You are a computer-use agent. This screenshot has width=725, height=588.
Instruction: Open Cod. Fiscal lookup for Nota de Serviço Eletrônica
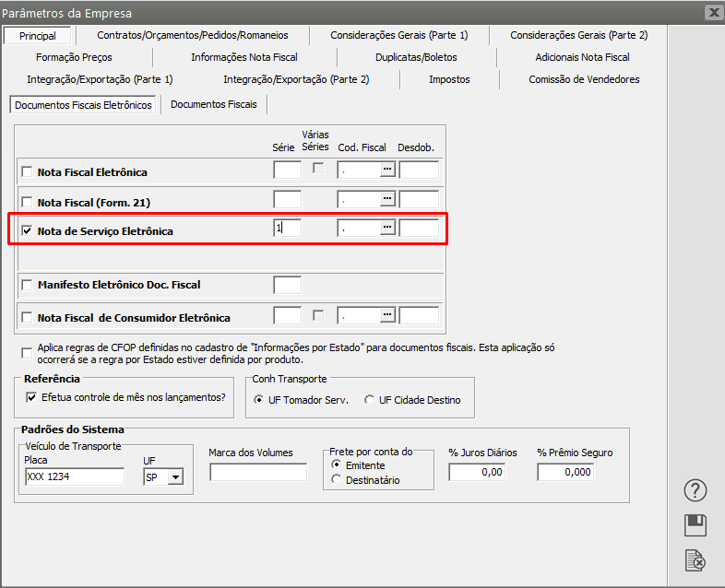coord(388,228)
